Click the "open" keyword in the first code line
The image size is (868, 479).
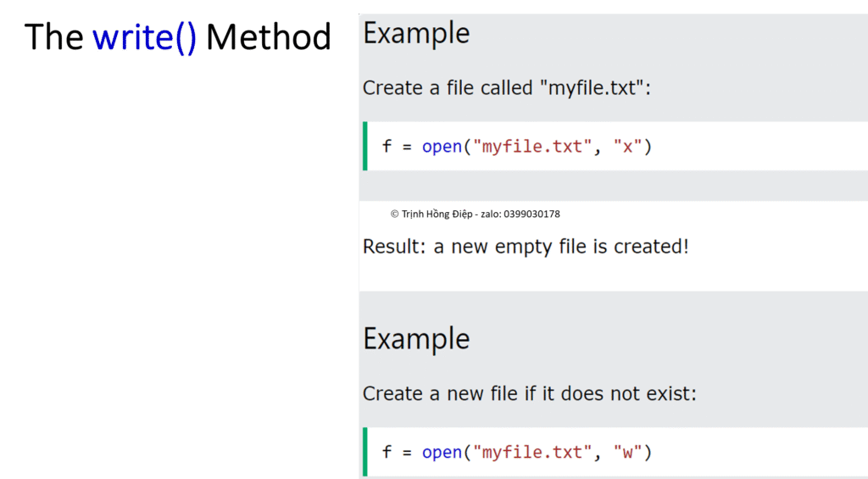coord(442,147)
